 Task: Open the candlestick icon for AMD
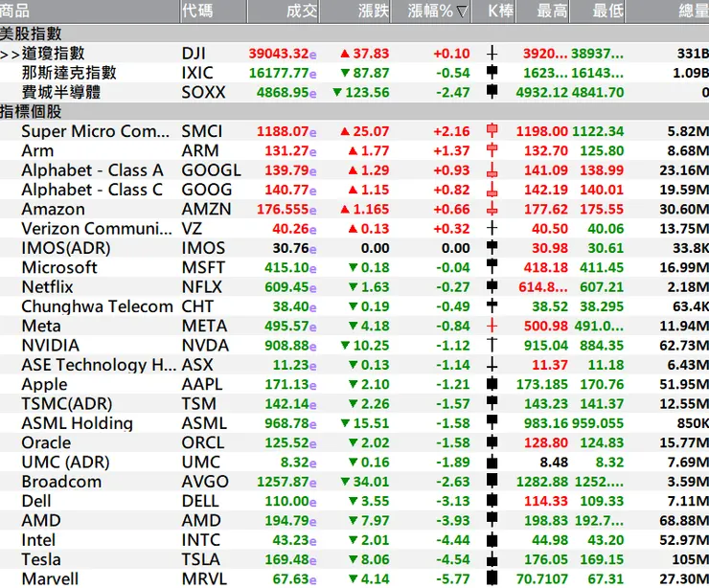pos(492,520)
